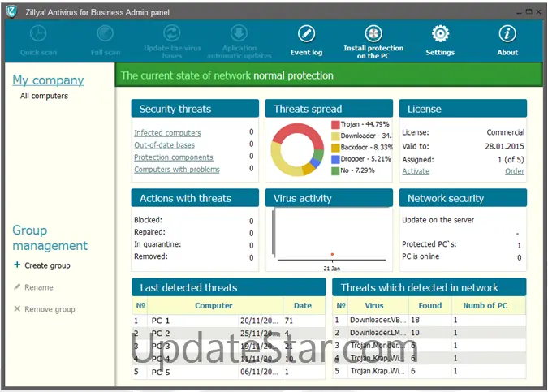548x392 pixels.
Task: Open the Out-of-date bases link
Action: tap(164, 145)
